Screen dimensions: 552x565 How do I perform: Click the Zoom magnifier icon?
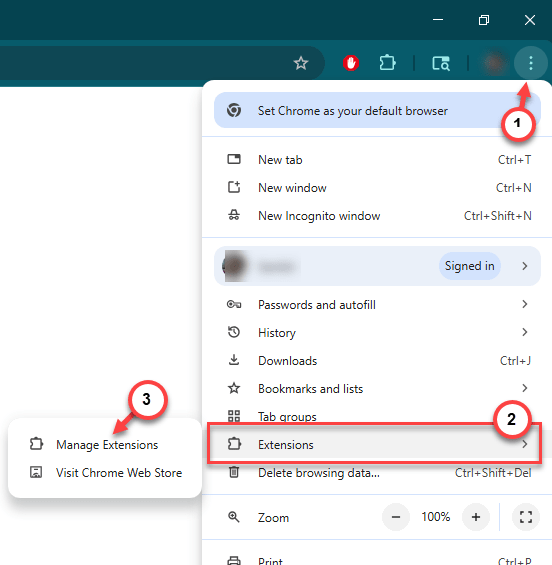[234, 517]
